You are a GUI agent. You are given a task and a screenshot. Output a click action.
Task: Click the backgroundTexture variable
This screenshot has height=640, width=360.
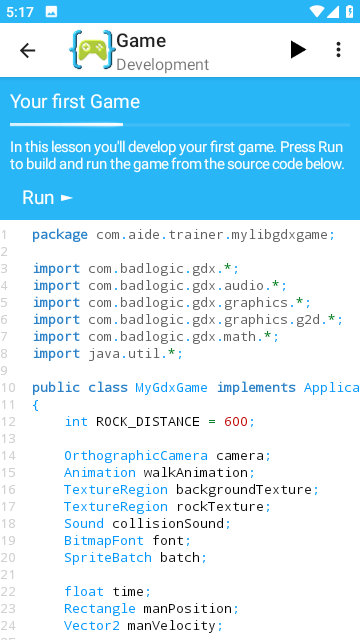244,489
